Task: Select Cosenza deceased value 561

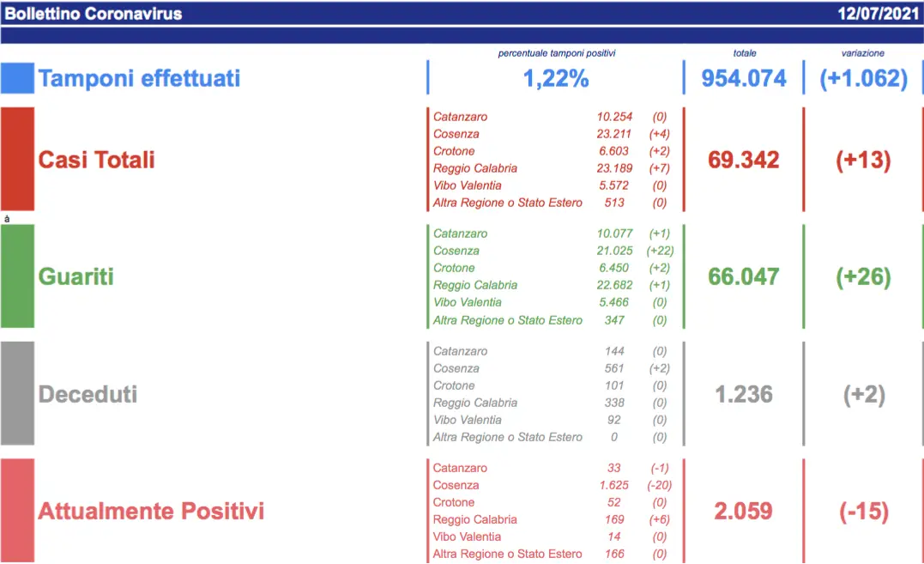Action: (x=614, y=368)
